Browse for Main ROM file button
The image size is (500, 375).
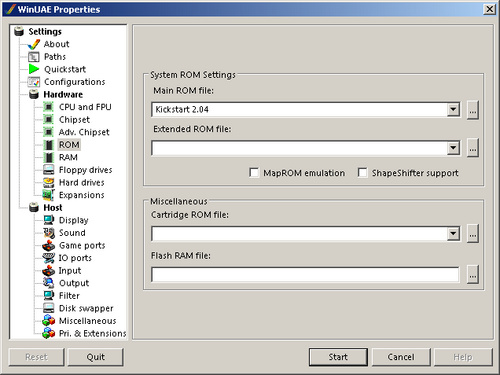[473, 110]
